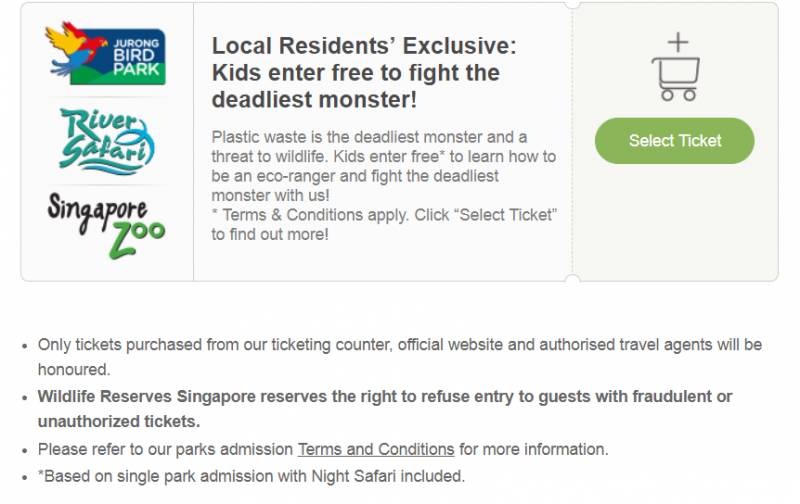The width and height of the screenshot is (800, 504).
Task: Click the "Please refer to our parks admission" text
Action: [x=166, y=449]
